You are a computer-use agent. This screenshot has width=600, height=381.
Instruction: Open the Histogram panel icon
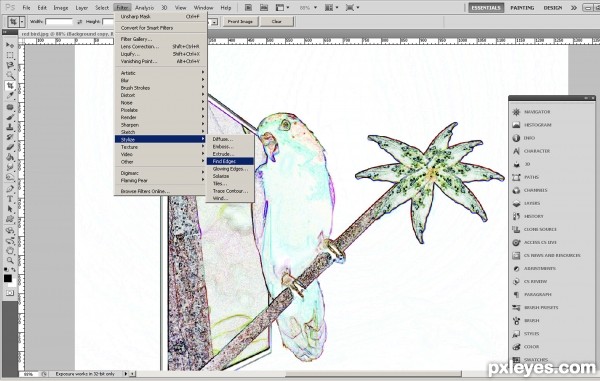coord(516,125)
